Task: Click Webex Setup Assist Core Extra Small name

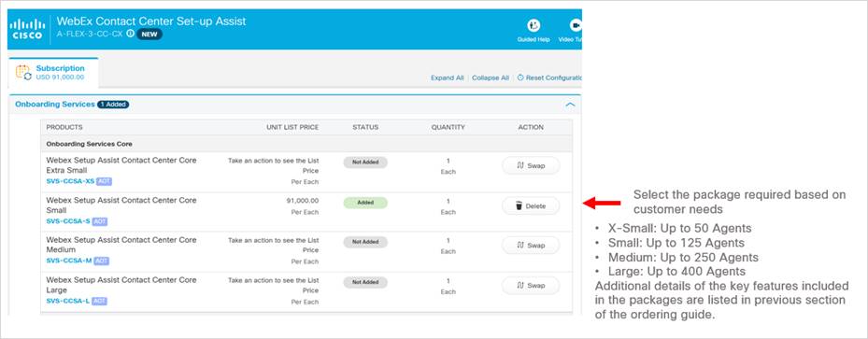Action: point(121,165)
